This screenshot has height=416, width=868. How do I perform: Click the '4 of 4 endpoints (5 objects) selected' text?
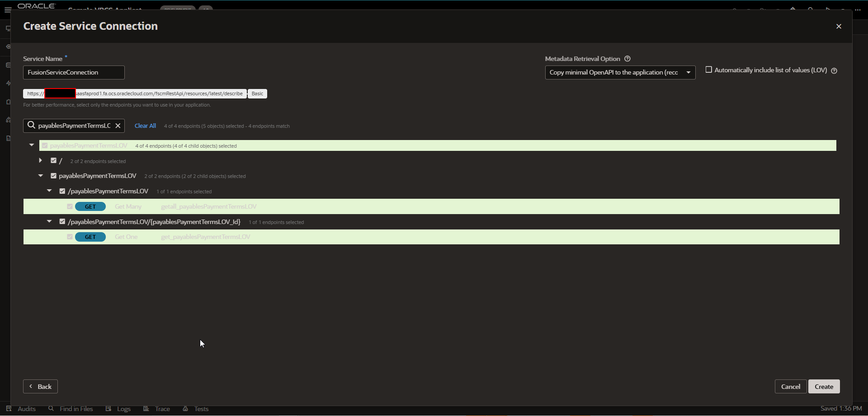click(204, 126)
